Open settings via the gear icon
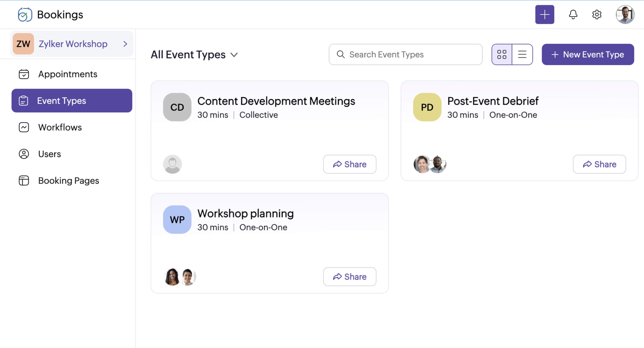Image resolution: width=644 pixels, height=348 pixels. (x=597, y=15)
